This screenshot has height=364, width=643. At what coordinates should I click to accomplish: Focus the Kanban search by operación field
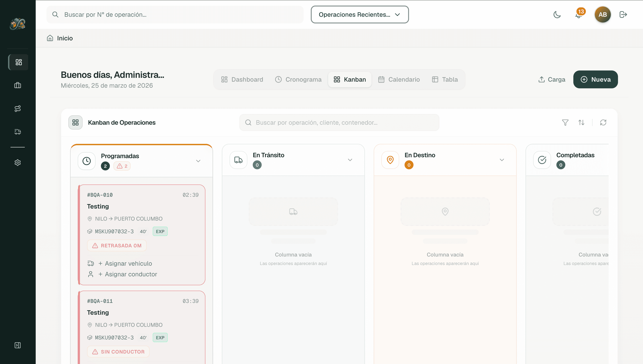[x=339, y=122]
